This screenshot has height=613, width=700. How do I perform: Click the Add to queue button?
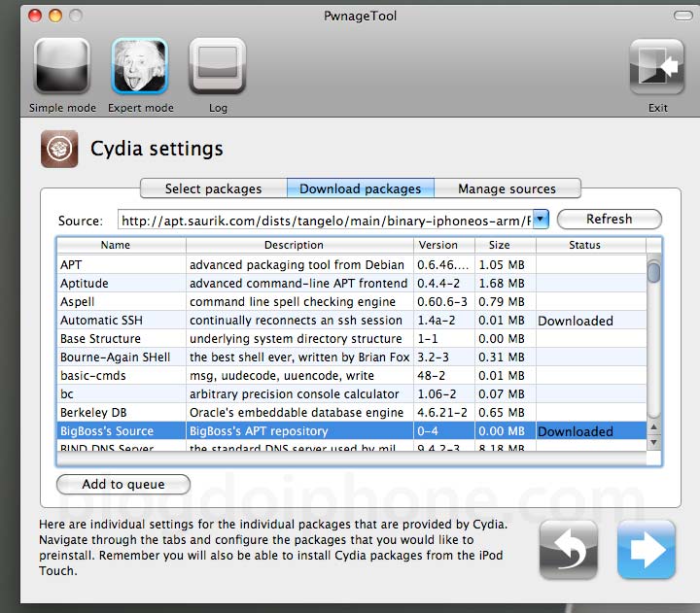tap(123, 484)
